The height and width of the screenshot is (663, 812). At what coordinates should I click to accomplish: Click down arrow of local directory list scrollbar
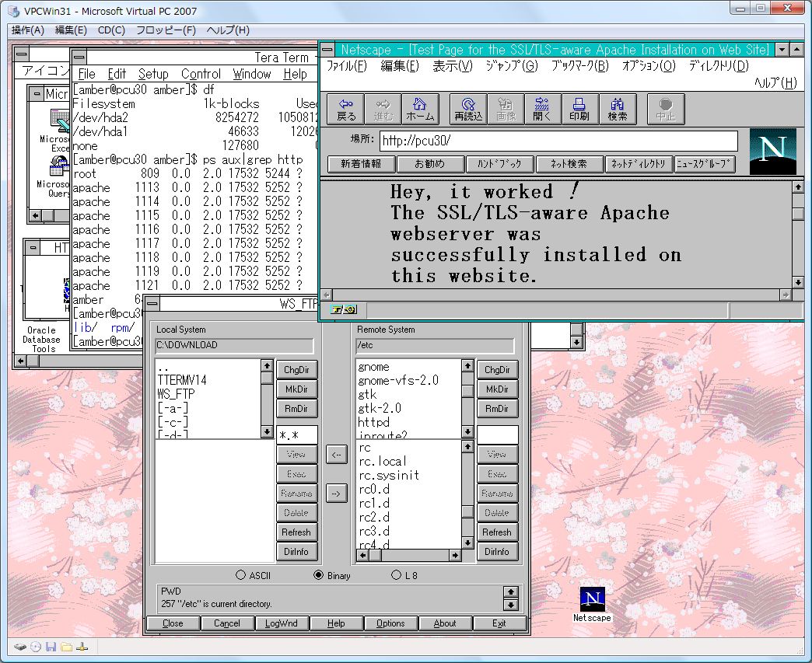point(267,431)
